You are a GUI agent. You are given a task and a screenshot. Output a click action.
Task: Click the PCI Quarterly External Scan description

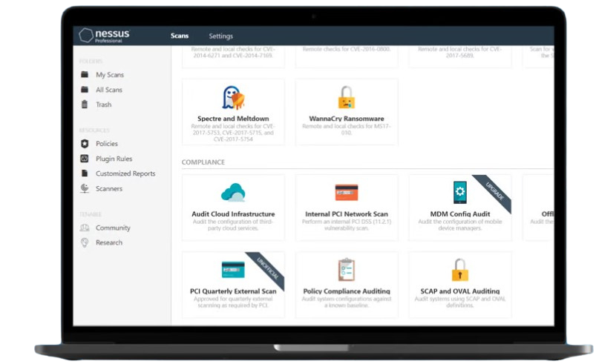pyautogui.click(x=233, y=302)
